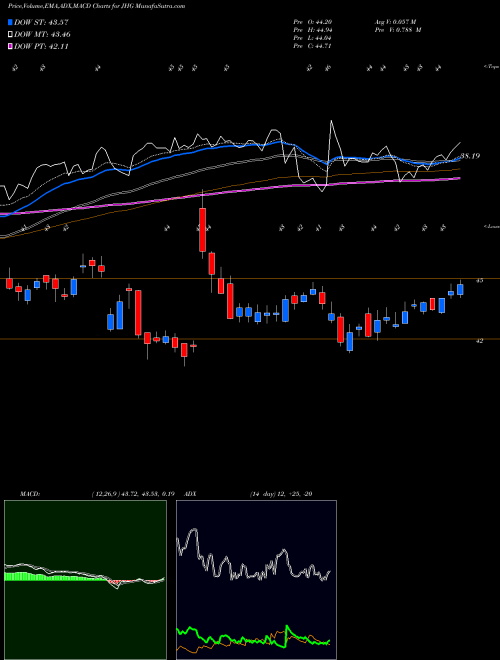Open the green MACD histogram panel
The image size is (500, 660).
tap(85, 580)
